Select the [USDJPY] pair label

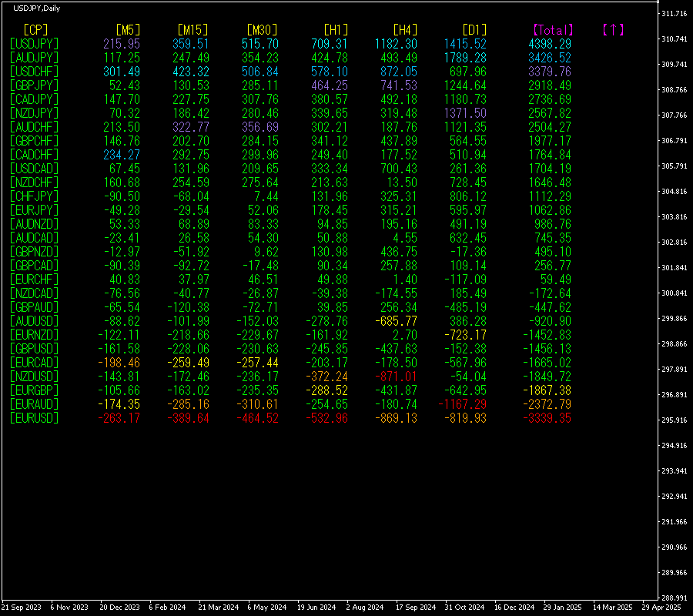(x=34, y=44)
